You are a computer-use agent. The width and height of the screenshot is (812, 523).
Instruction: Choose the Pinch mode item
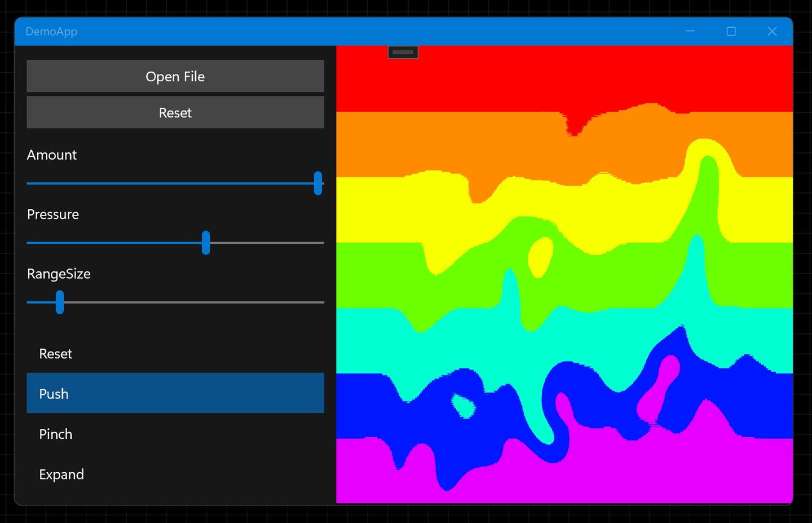coord(175,433)
